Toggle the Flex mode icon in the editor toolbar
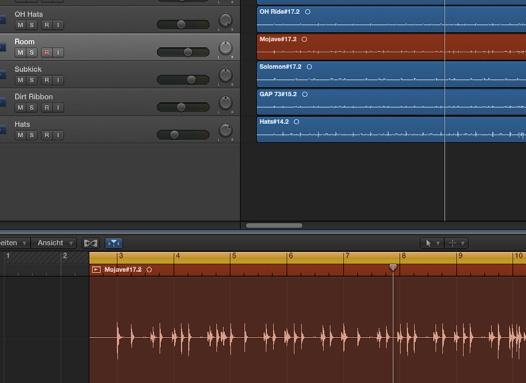 [90, 243]
